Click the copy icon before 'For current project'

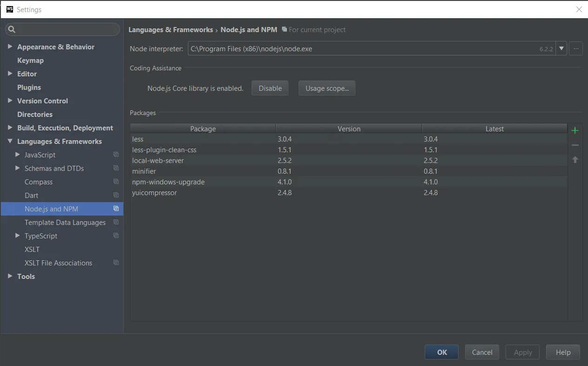(284, 29)
